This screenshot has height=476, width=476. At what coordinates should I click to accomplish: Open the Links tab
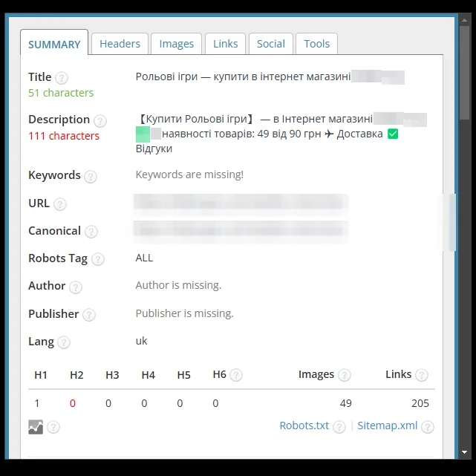coord(225,44)
